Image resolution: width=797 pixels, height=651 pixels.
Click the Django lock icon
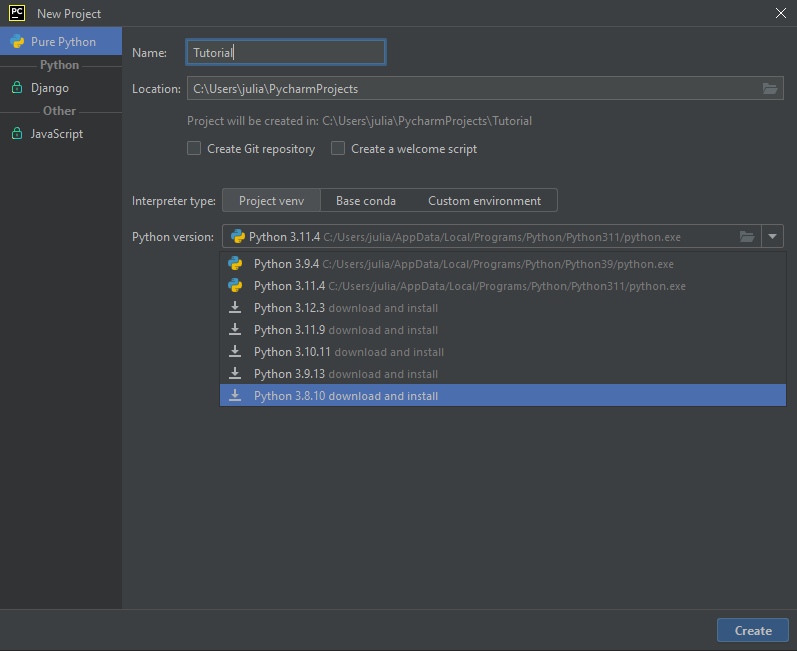(17, 87)
